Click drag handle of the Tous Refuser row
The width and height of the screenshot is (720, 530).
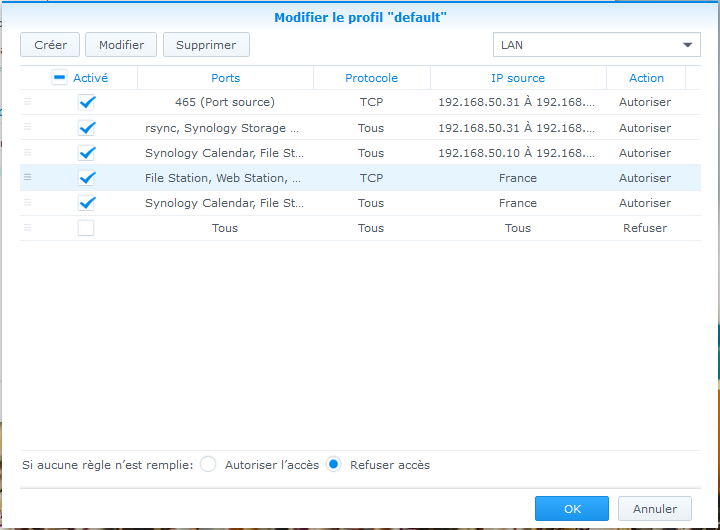[x=28, y=227]
